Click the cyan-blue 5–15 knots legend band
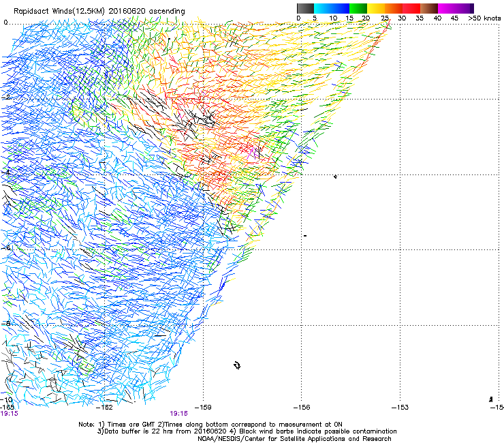 [x=332, y=8]
